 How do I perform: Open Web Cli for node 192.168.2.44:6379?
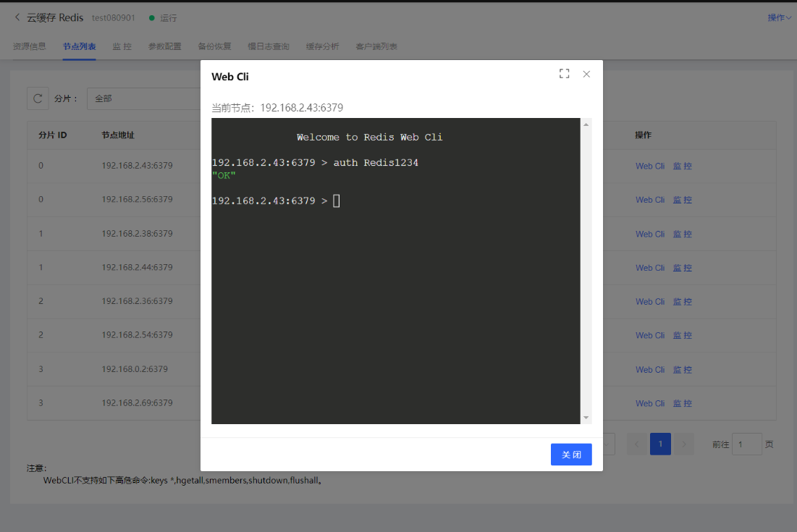[x=649, y=268]
